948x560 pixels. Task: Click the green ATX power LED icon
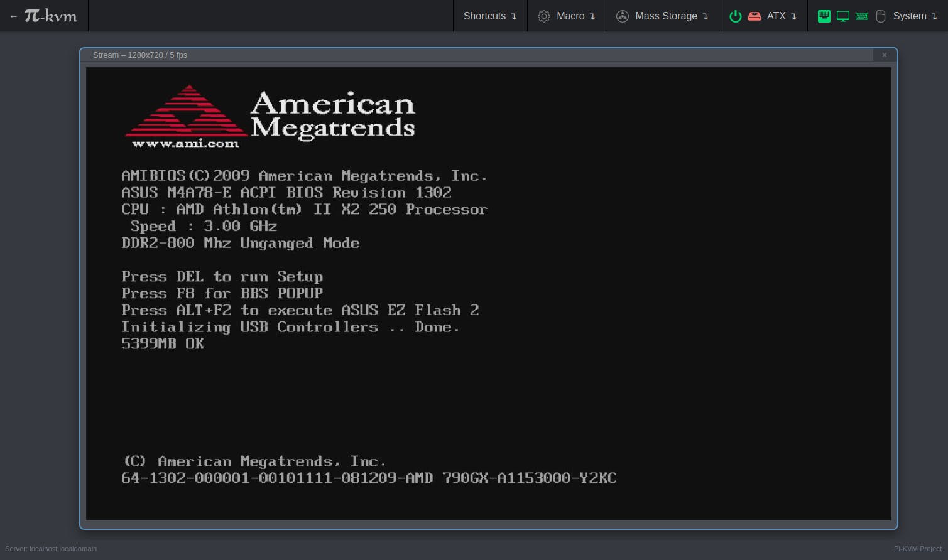(x=735, y=16)
